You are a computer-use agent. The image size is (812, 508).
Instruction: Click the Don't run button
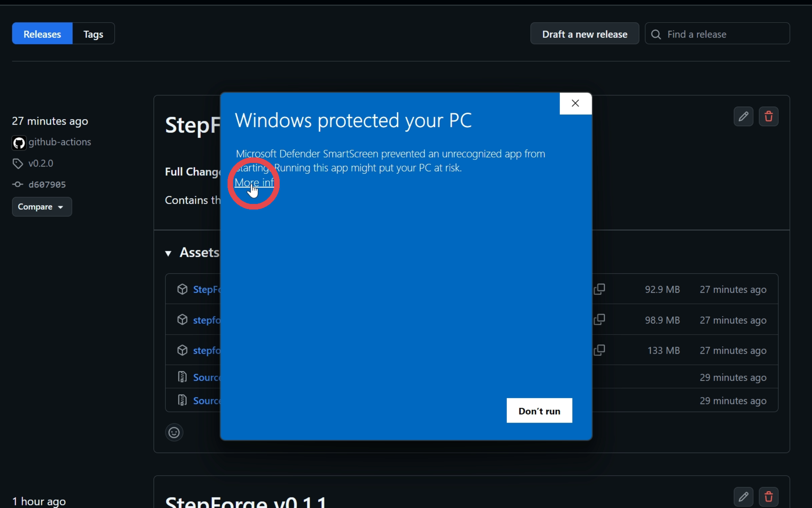539,411
